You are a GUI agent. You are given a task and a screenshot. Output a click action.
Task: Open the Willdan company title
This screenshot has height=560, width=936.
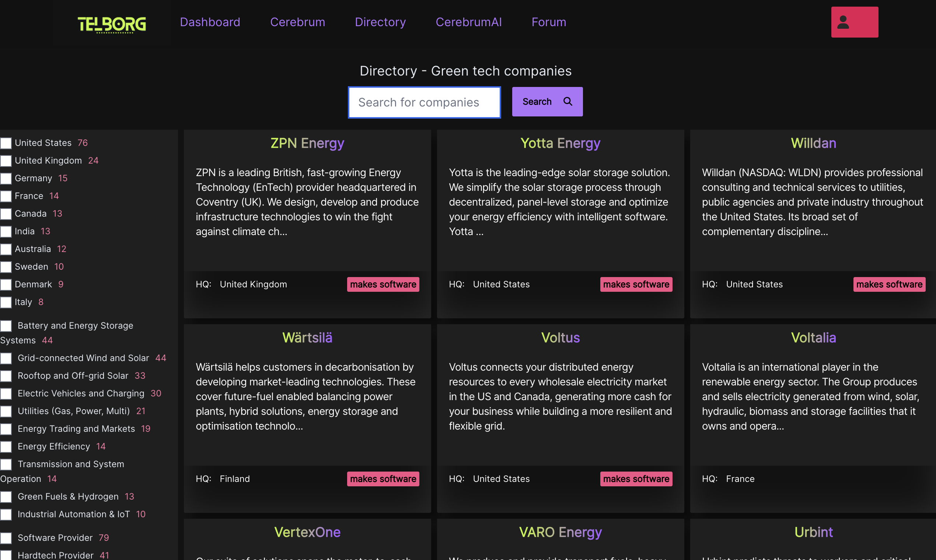click(x=813, y=143)
